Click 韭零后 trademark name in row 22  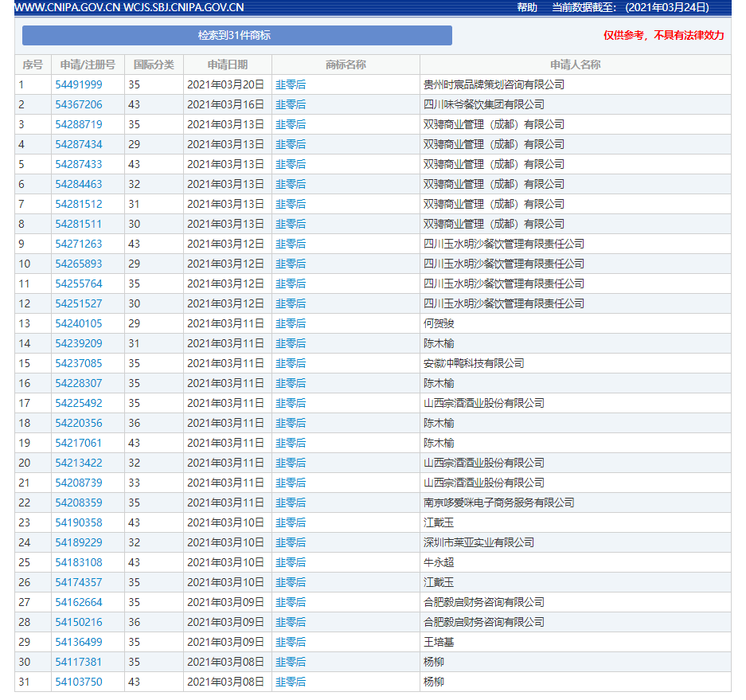291,503
